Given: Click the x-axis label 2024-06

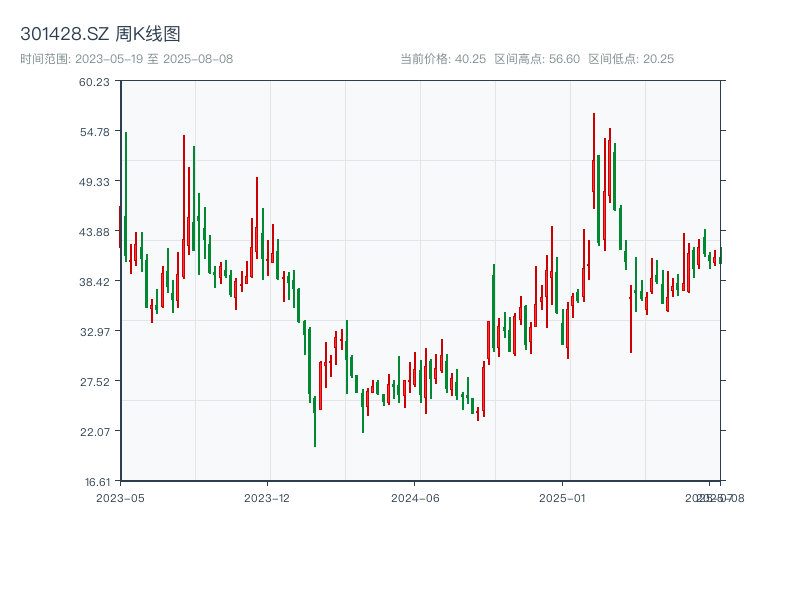Looking at the screenshot, I should [415, 498].
